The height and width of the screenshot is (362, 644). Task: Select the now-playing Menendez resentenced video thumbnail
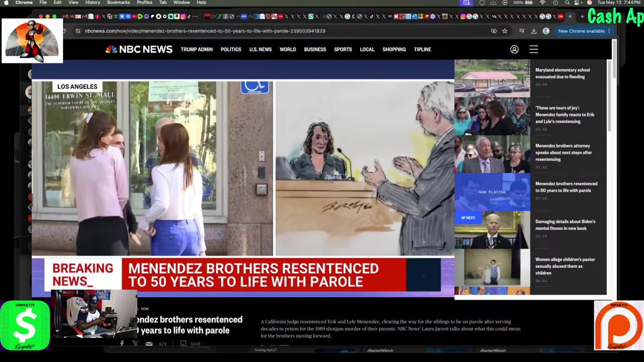pos(492,192)
